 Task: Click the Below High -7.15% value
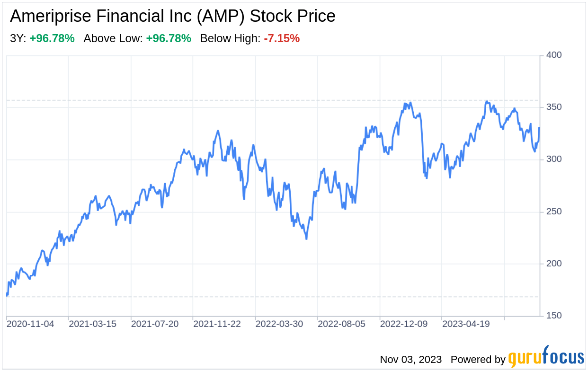point(282,39)
